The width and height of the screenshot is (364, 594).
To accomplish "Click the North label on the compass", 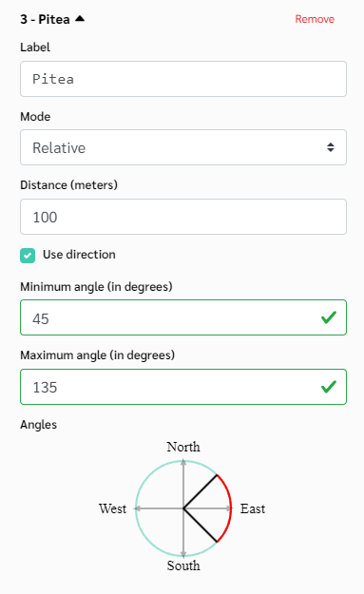I will (x=183, y=447).
